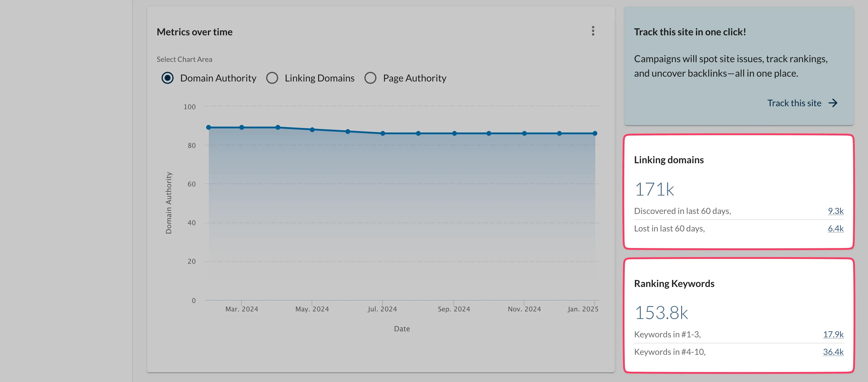Open the 17.9k keywords in #1-3 link

[x=833, y=334]
